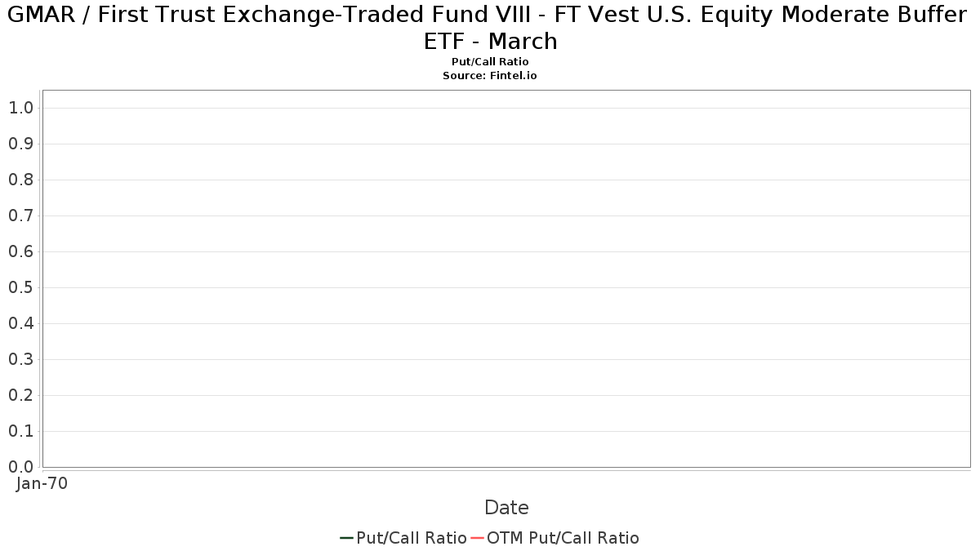Viewport: 980px width, 551px height.
Task: Click the 0.1 y-axis label
Action: pos(20,431)
